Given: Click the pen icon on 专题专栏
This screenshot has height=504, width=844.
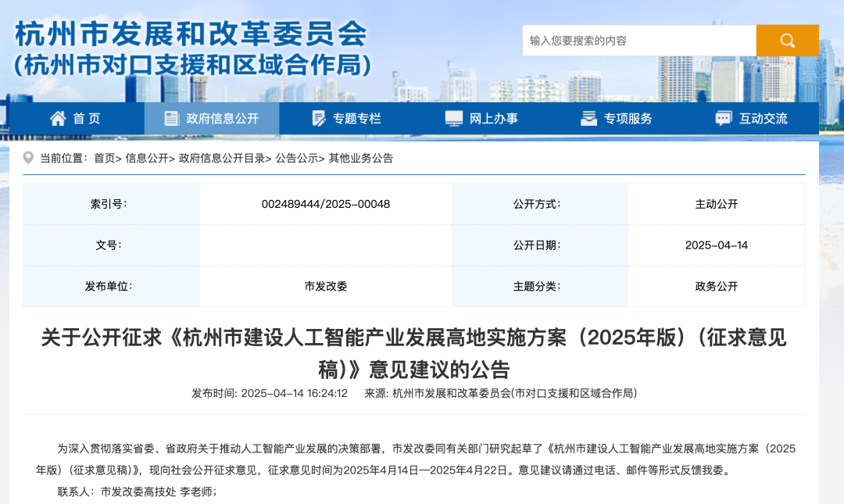Looking at the screenshot, I should (x=318, y=118).
